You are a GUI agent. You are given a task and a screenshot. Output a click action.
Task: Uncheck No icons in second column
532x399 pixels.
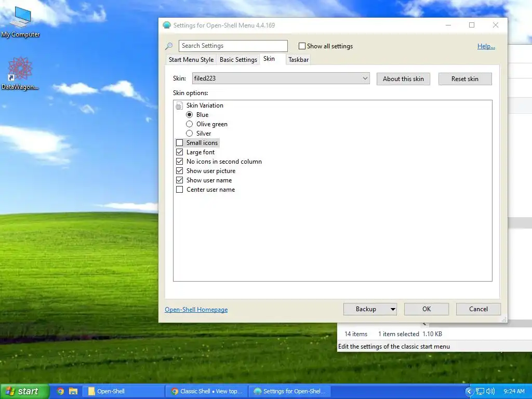(179, 162)
